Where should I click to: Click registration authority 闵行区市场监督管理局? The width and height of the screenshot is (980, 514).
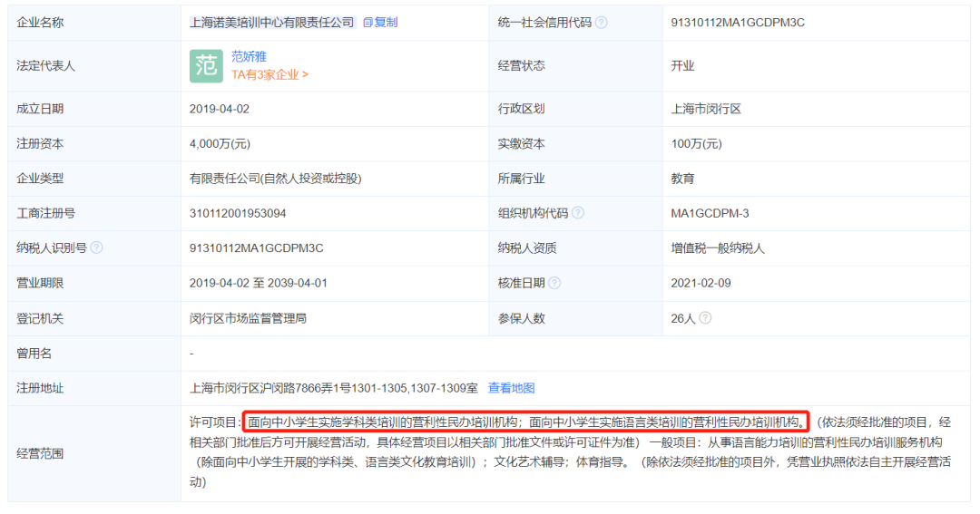point(248,318)
